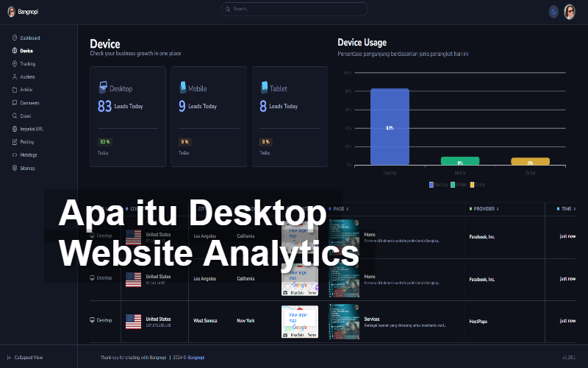The width and height of the screenshot is (588, 368).
Task: Select the Artikel document icon
Action: [x=15, y=90]
